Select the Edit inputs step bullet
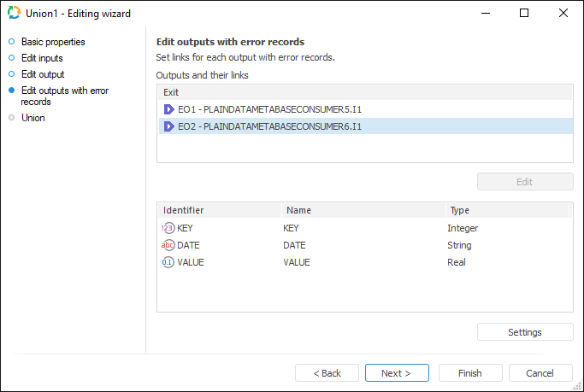 (x=12, y=58)
